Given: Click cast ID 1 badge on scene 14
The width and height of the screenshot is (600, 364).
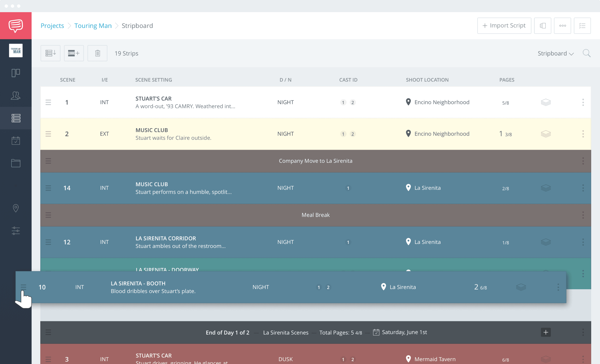Looking at the screenshot, I should click(348, 188).
